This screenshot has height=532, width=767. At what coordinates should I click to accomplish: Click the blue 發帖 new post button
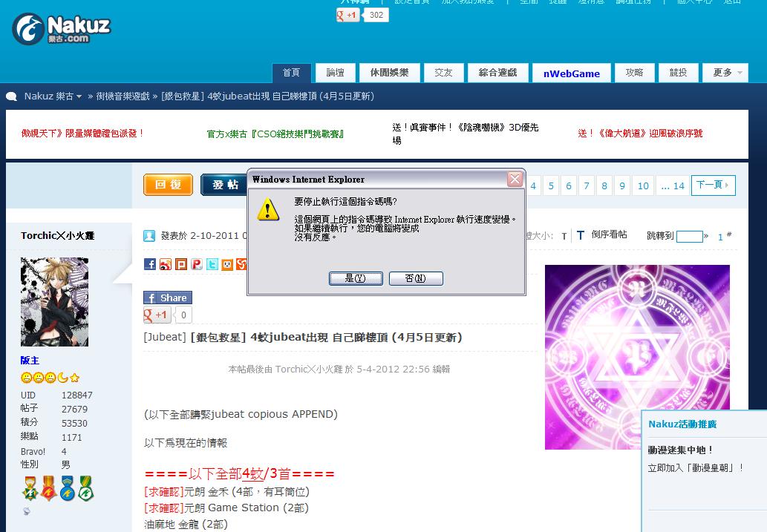(225, 185)
